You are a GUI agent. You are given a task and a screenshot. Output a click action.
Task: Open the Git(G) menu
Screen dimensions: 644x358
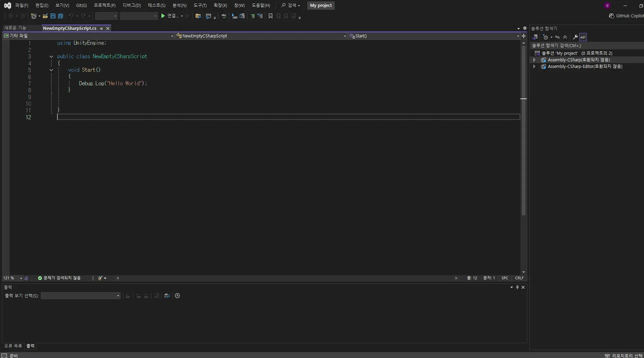(x=81, y=5)
